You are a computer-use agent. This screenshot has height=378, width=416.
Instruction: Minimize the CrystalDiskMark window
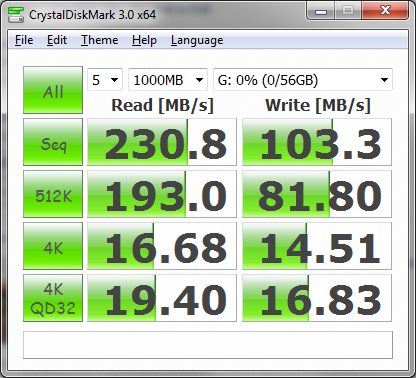pyautogui.click(x=320, y=12)
